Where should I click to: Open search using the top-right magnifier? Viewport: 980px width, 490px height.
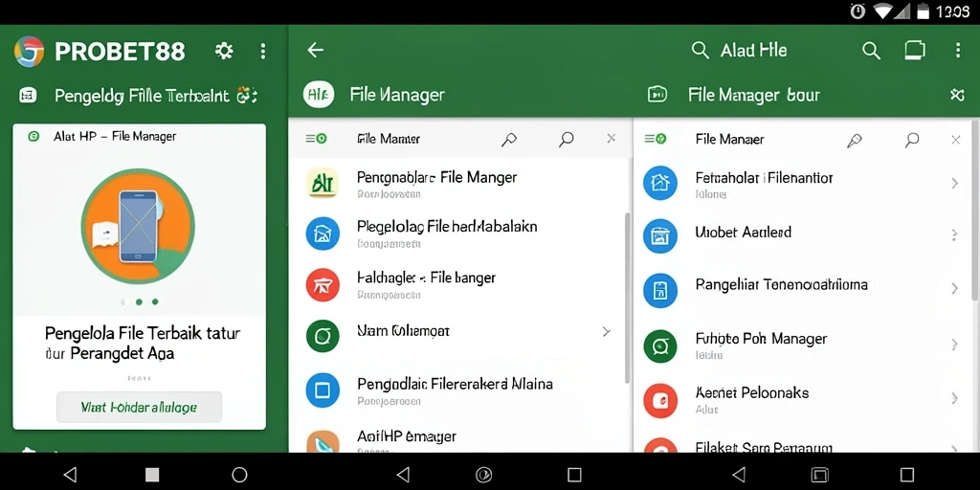tap(871, 51)
